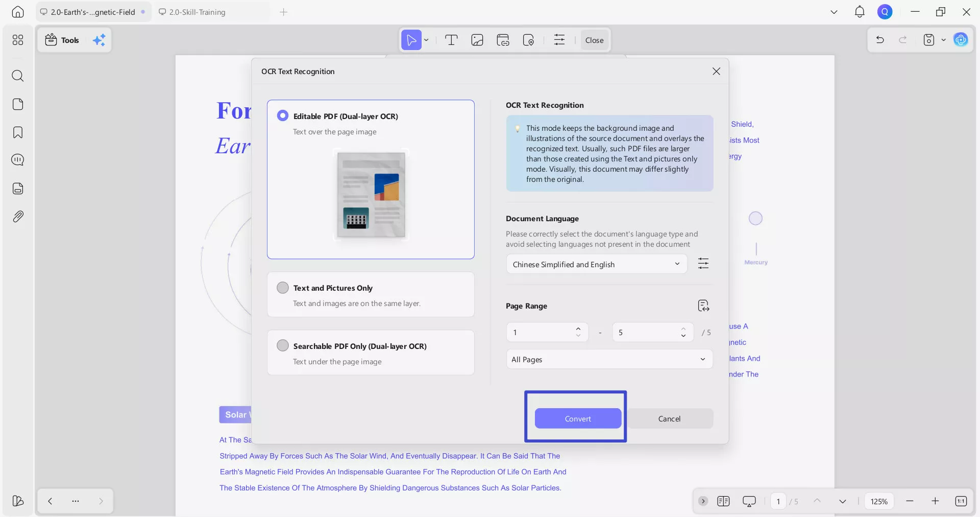Click the bottom-left sidebar panel icon
The width and height of the screenshot is (980, 517).
point(18,501)
